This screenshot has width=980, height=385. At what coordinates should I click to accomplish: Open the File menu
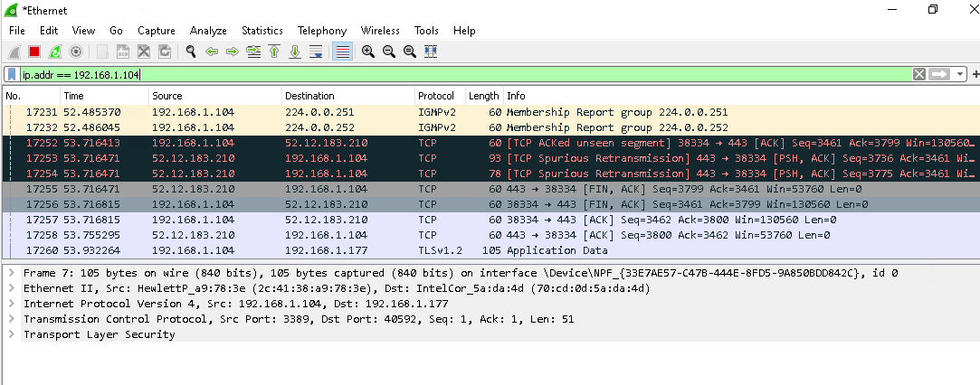pyautogui.click(x=17, y=31)
